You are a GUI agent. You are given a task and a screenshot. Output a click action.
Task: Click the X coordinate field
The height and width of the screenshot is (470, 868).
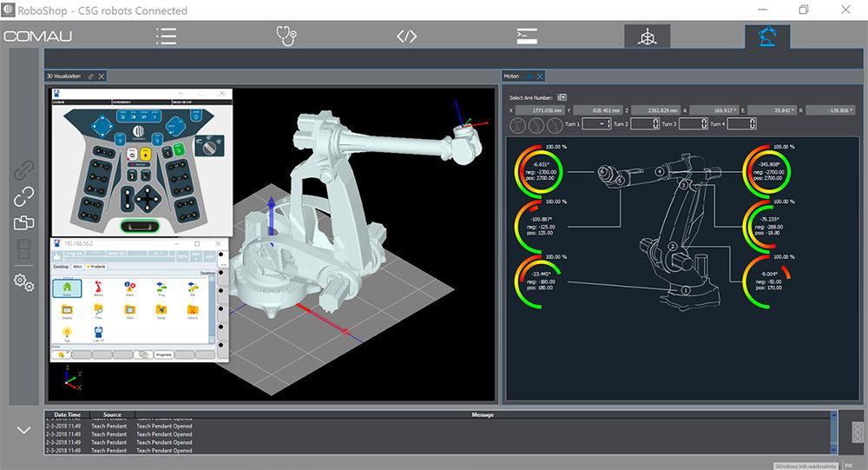pos(540,110)
